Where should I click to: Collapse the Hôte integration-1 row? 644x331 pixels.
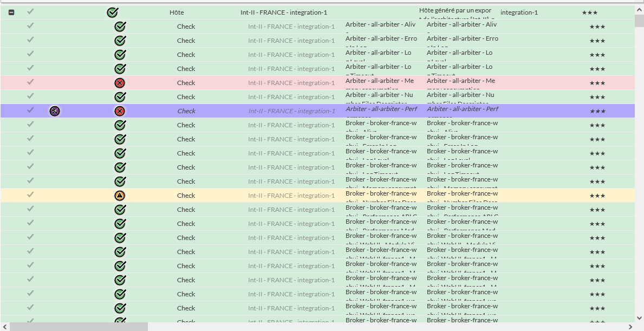11,12
